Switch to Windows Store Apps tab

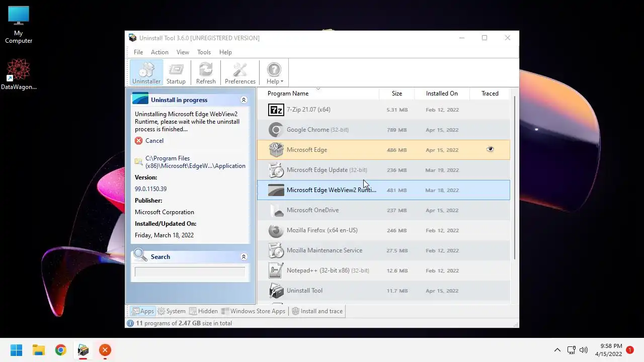click(253, 311)
